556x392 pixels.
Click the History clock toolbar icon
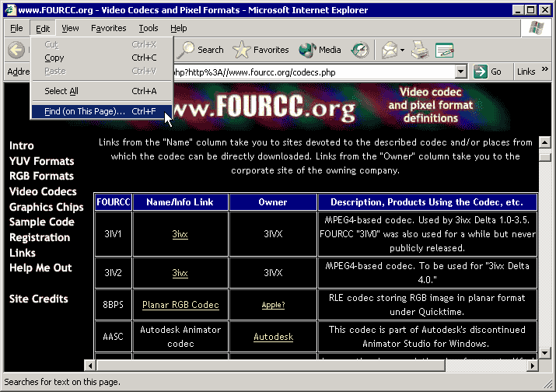[360, 50]
